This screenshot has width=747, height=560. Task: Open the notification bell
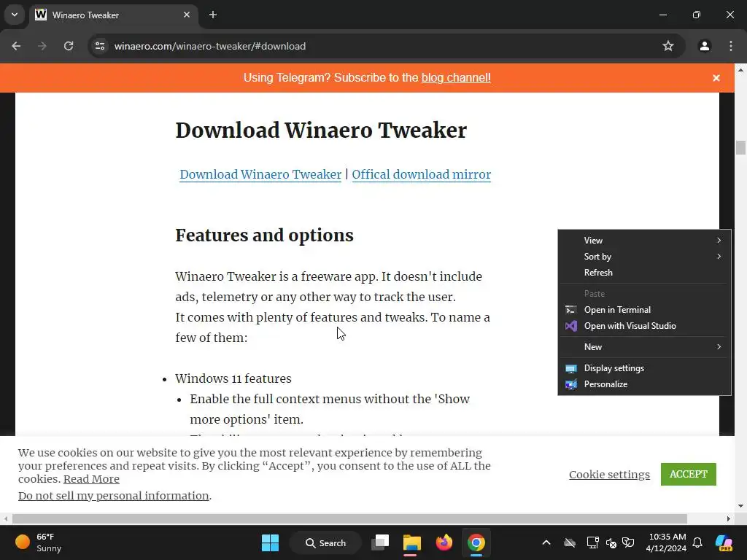click(x=697, y=542)
